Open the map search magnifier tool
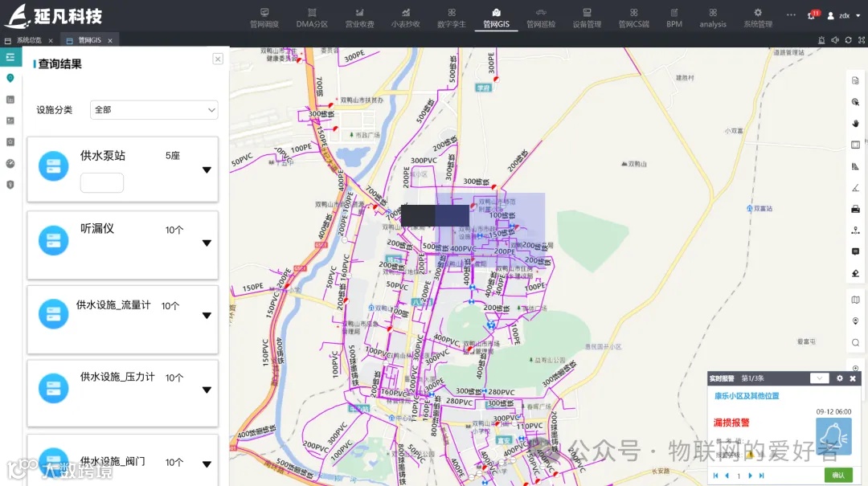 855,343
